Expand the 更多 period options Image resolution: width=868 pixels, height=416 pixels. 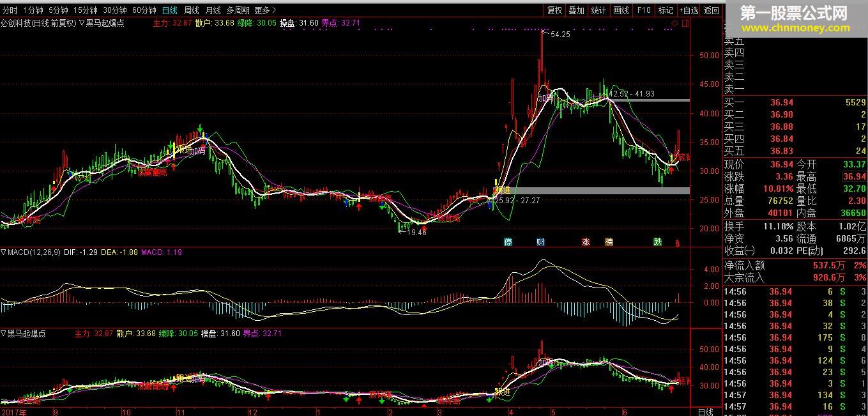point(265,10)
